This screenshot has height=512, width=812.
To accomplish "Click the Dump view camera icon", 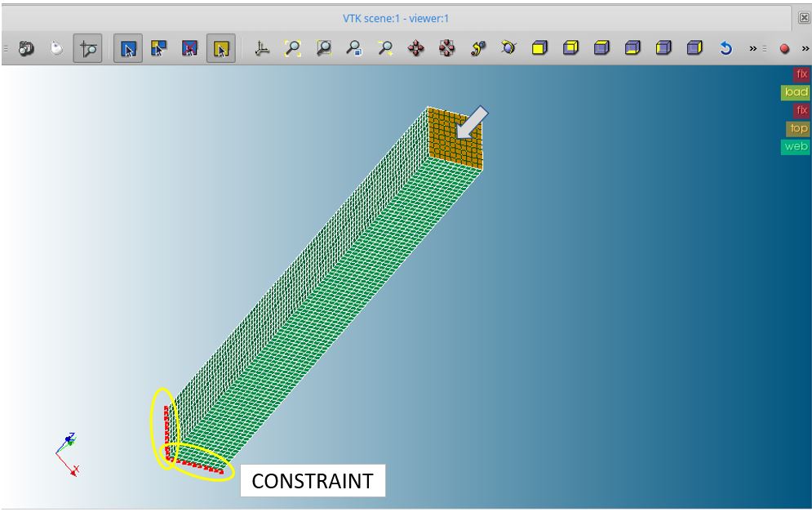I will click(26, 49).
